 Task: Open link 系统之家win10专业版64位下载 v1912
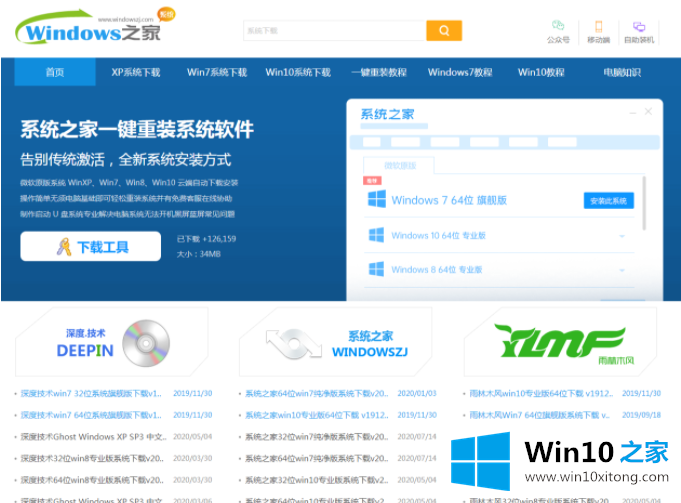pyautogui.click(x=317, y=415)
